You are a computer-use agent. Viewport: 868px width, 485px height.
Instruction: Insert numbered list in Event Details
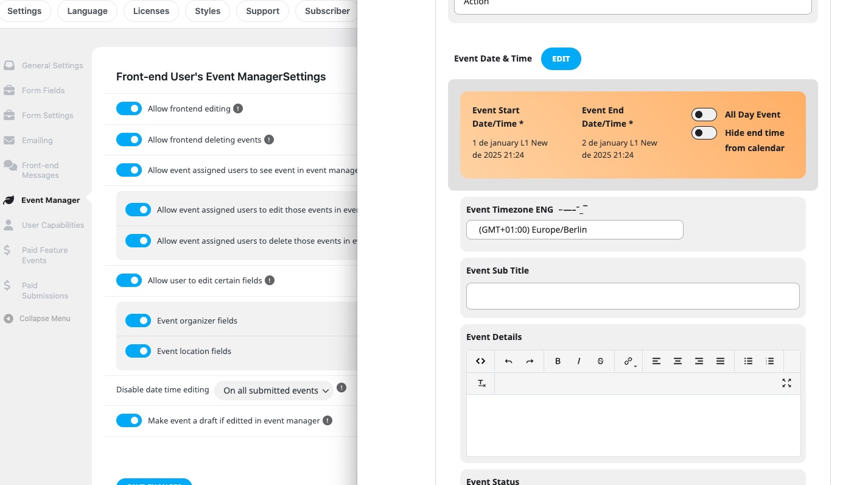(769, 361)
